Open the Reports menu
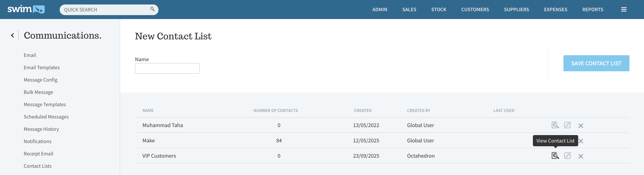The height and width of the screenshot is (175, 644). pos(593,10)
